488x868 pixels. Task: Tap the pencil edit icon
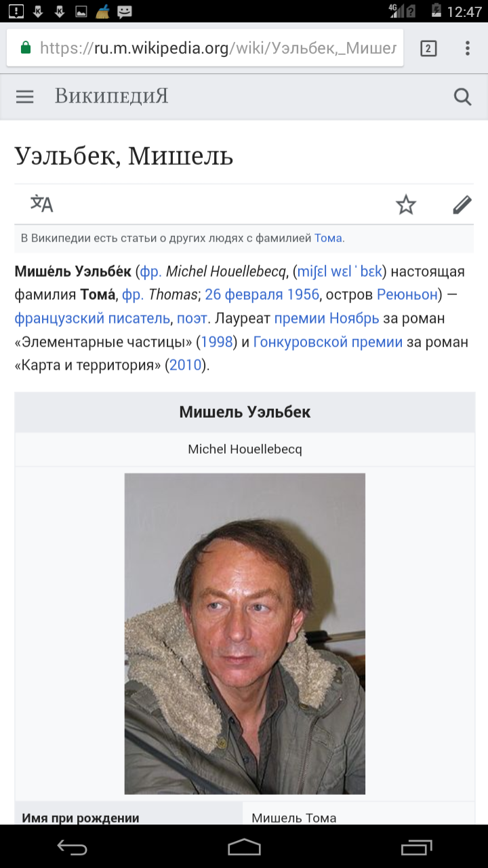coord(462,204)
